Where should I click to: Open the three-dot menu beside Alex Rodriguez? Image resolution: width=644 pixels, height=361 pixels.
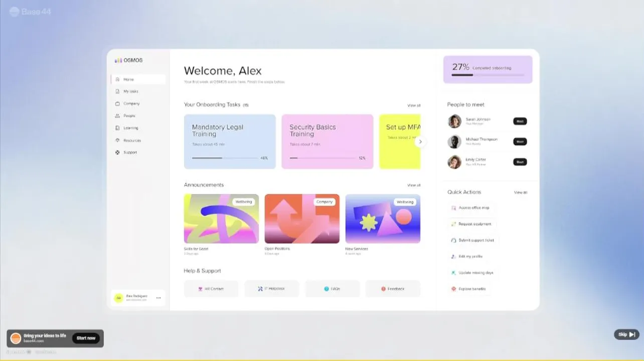pos(158,298)
